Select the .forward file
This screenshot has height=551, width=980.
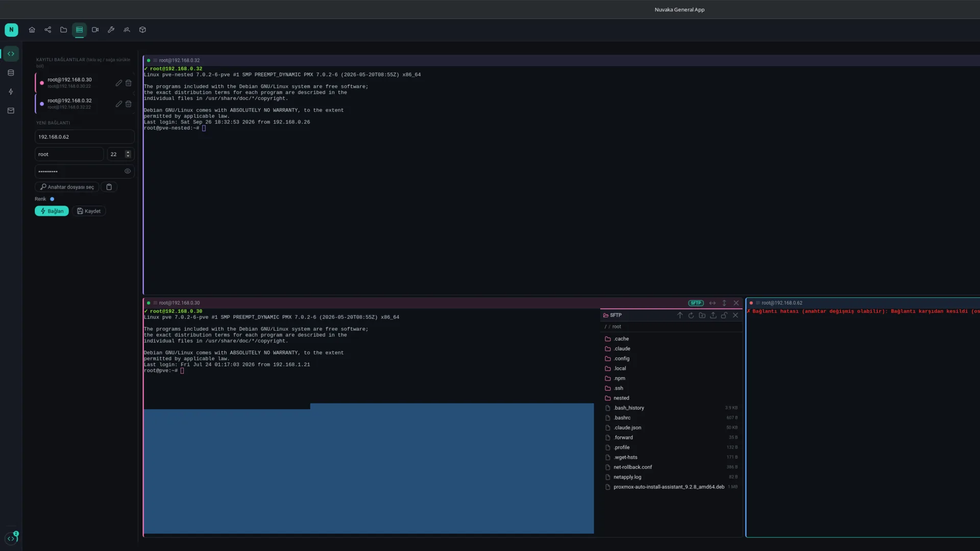click(x=671, y=437)
